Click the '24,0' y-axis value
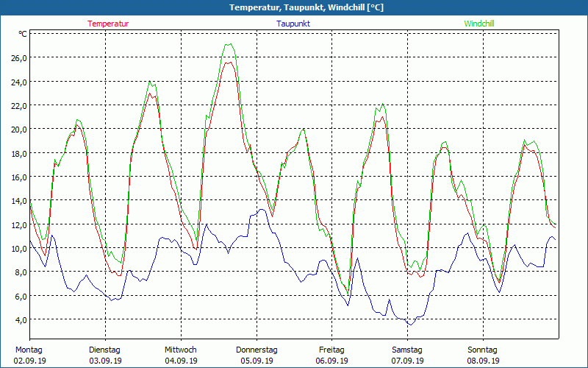Screen dimensions: 588x368 [19, 82]
